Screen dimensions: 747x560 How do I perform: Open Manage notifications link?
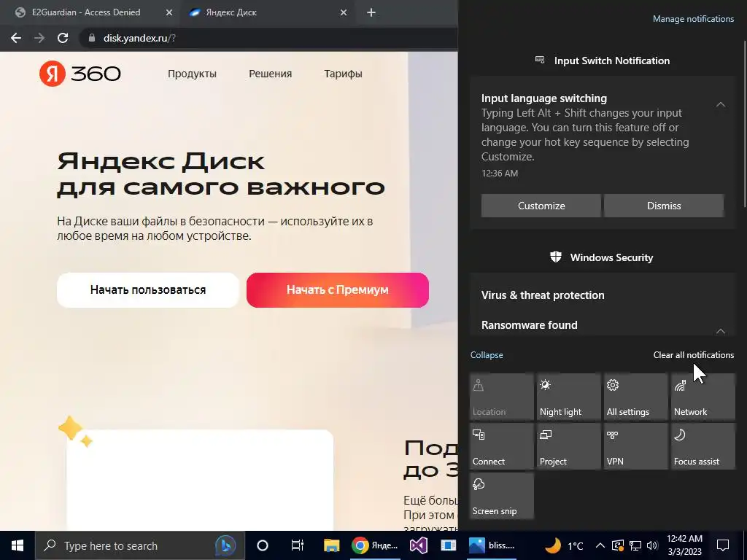pyautogui.click(x=693, y=19)
